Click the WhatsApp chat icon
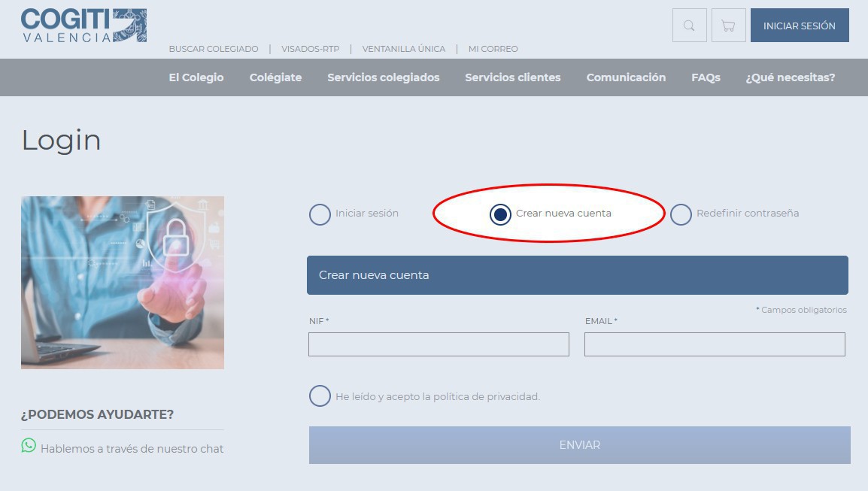The width and height of the screenshot is (868, 491). point(29,446)
